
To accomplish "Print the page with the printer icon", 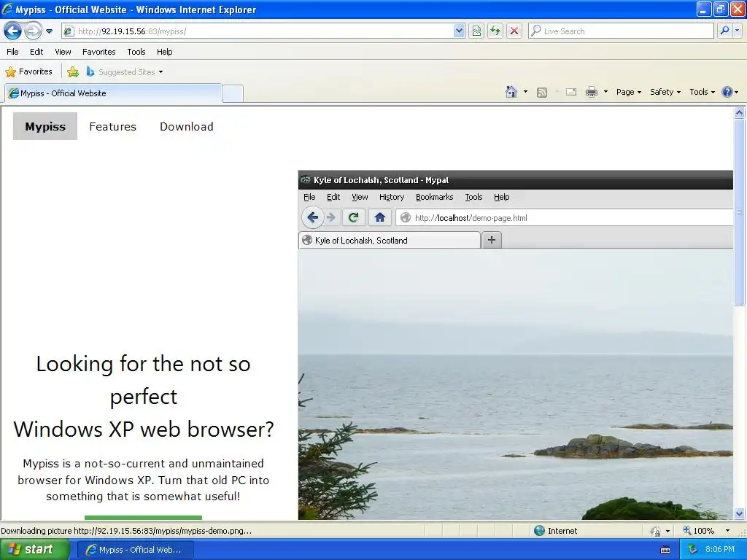I will pyautogui.click(x=591, y=92).
